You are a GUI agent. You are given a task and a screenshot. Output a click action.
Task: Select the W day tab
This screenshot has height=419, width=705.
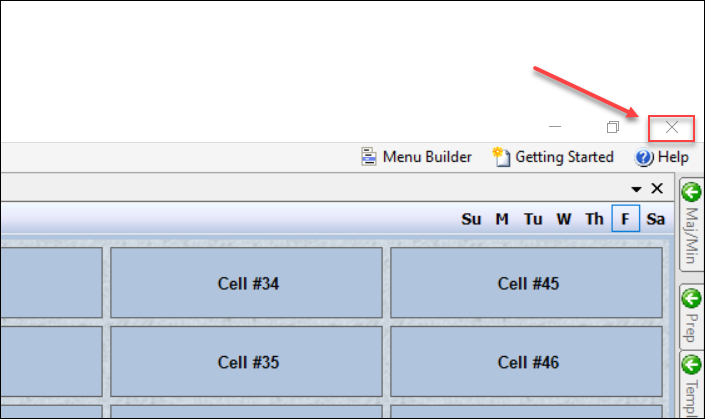pyautogui.click(x=564, y=219)
